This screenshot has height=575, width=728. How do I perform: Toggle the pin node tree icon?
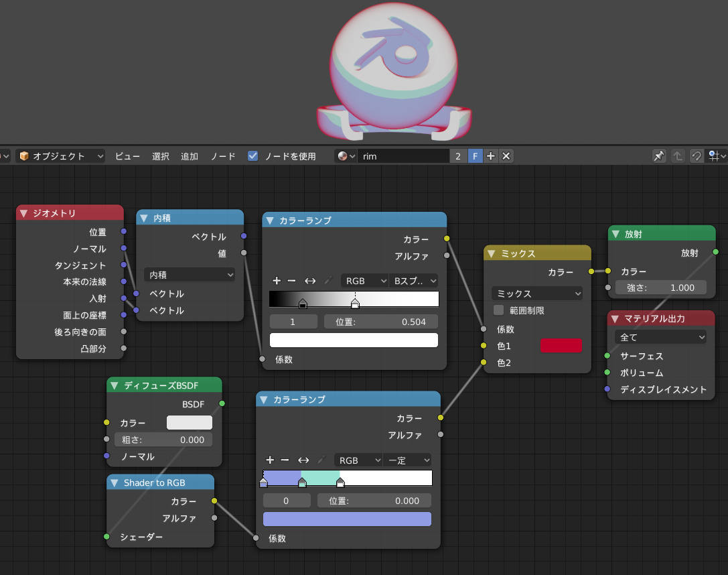[x=659, y=156]
